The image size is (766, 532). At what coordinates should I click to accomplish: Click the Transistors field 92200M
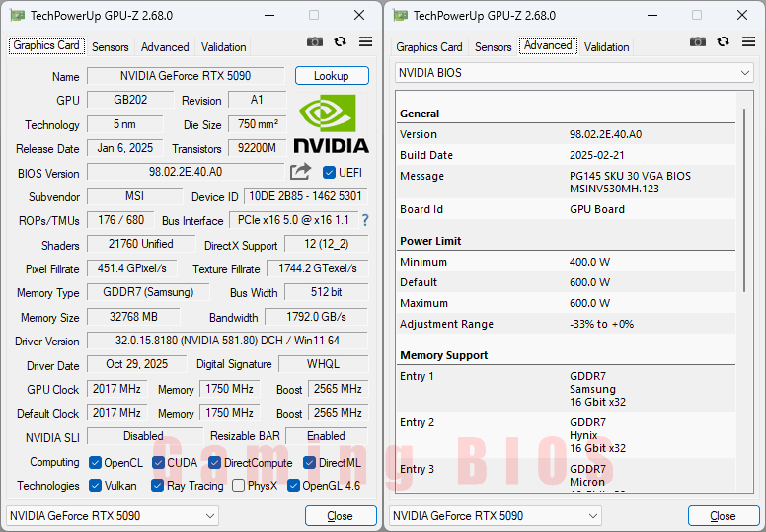coord(257,147)
